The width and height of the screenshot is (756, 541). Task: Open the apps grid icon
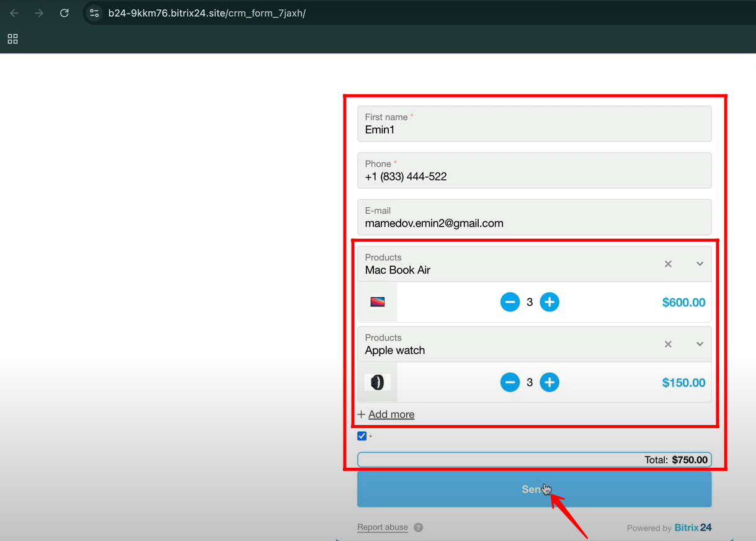[x=12, y=39]
